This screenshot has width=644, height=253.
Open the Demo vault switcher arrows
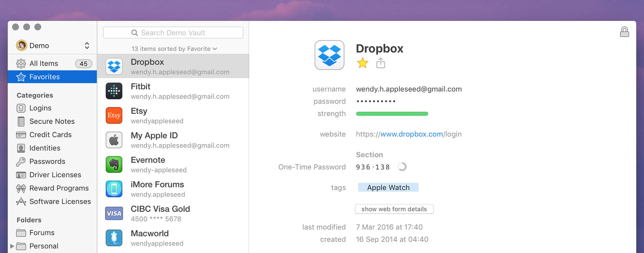(87, 46)
